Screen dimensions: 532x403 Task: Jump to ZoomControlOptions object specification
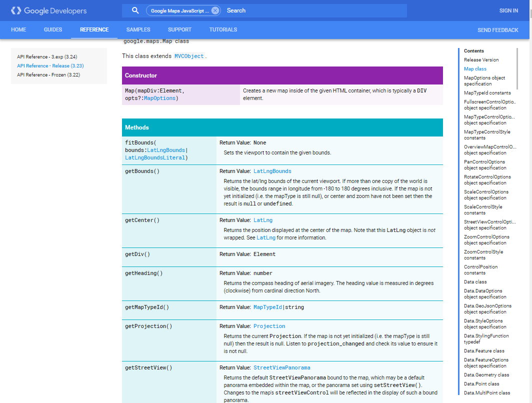coord(486,240)
